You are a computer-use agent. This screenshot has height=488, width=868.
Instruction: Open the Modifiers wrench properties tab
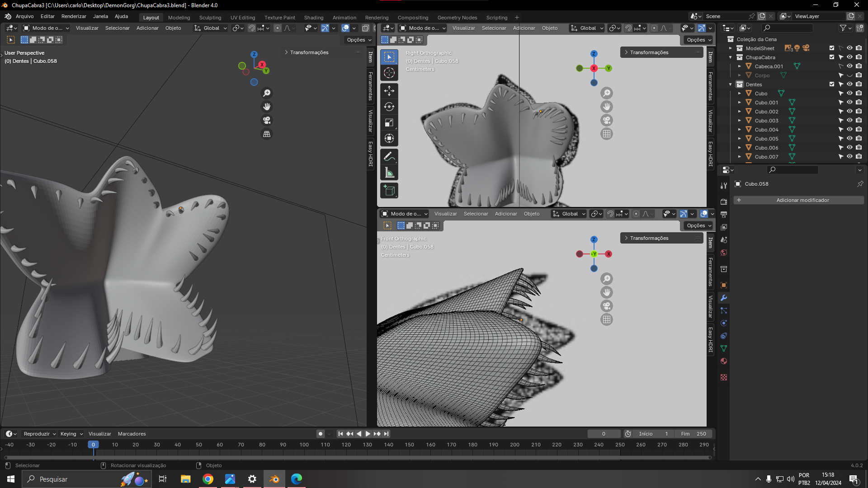click(724, 298)
